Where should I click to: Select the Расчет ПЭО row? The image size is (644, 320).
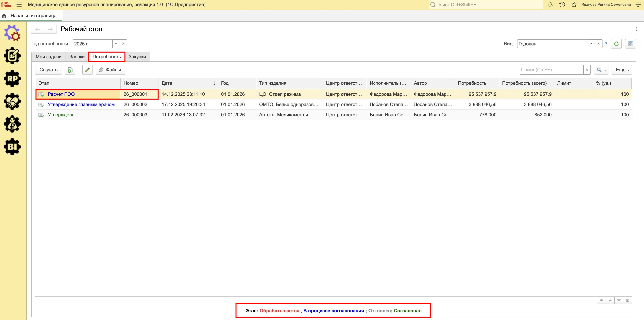click(x=333, y=94)
